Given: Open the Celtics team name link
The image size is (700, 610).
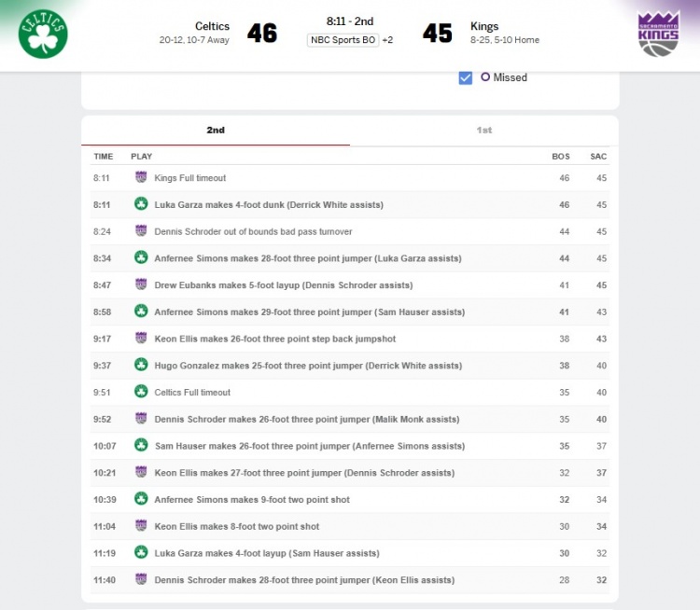Looking at the screenshot, I should tap(212, 26).
